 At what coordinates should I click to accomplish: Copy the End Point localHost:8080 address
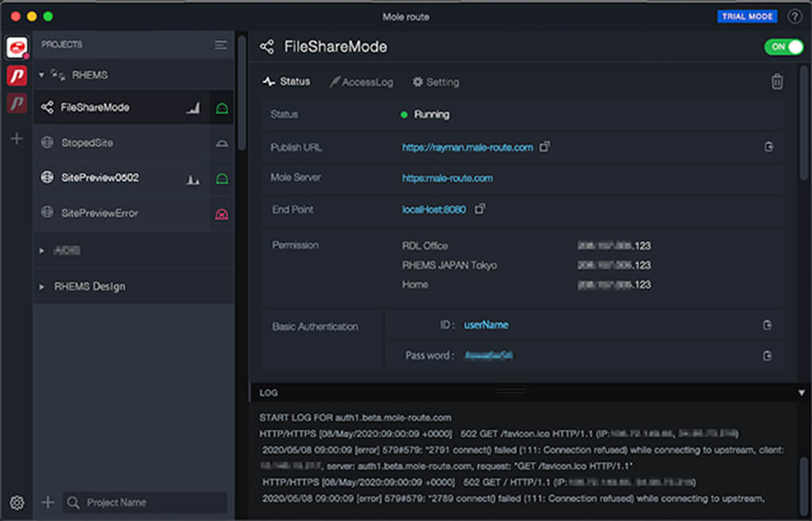coord(481,209)
